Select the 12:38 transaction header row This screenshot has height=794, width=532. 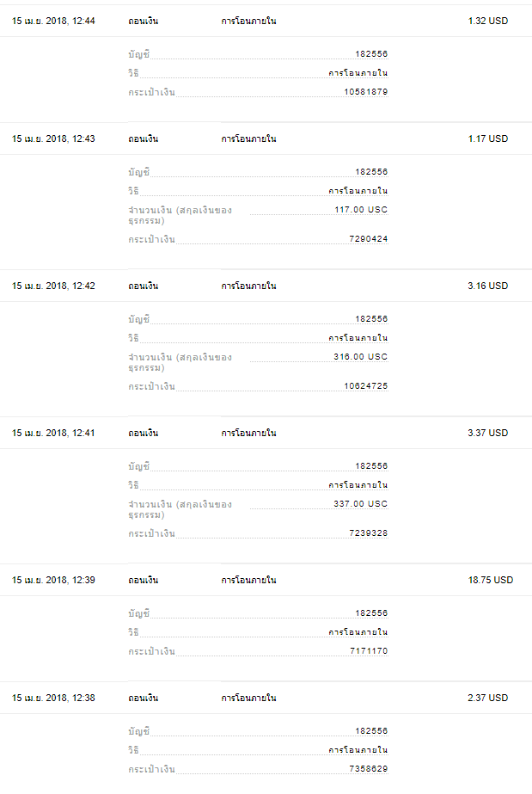point(266,698)
